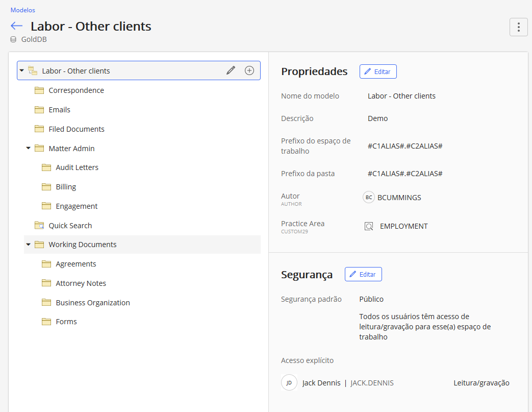Screen dimensions: 532x412
Task: Click the Quick Search folder icon
Action: 39,226
